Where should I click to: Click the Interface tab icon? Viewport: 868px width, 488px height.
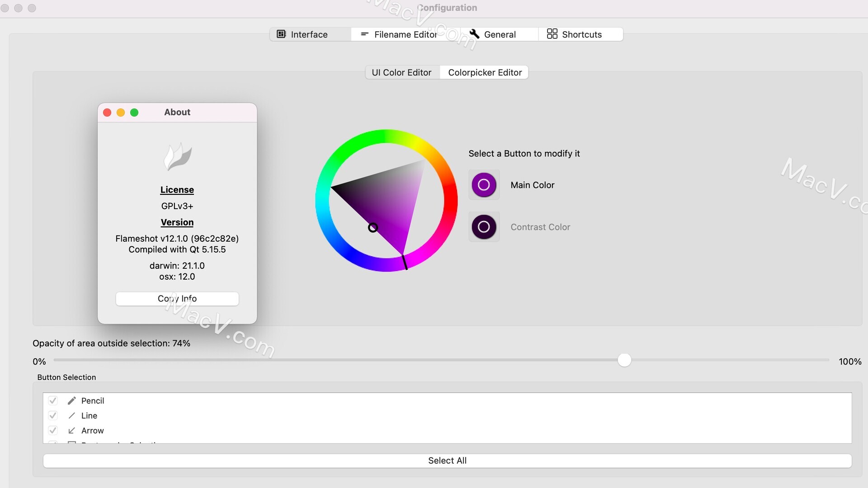(281, 34)
